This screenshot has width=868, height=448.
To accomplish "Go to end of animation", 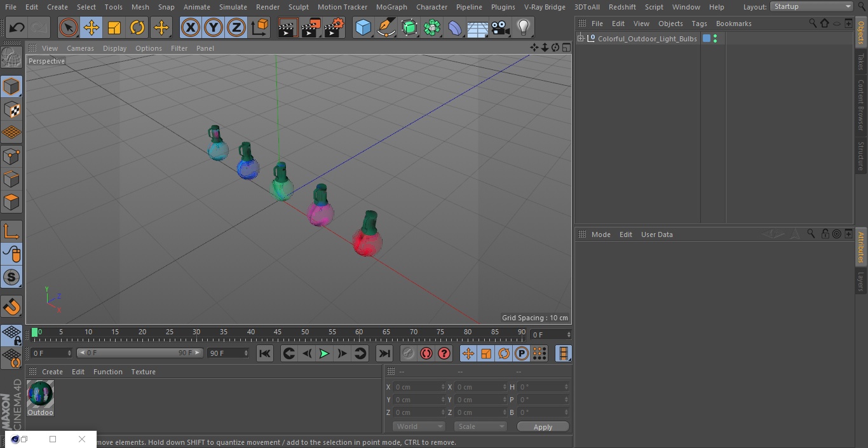I will point(384,354).
